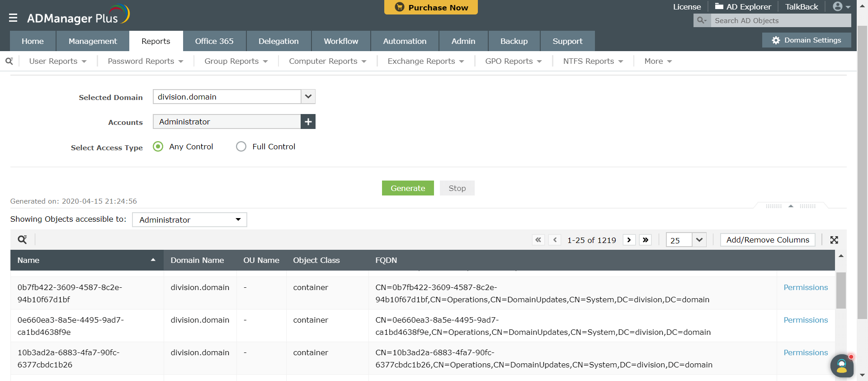Viewport: 868px width, 381px height.
Task: View Permissions for 10b3ad2a container
Action: click(806, 352)
